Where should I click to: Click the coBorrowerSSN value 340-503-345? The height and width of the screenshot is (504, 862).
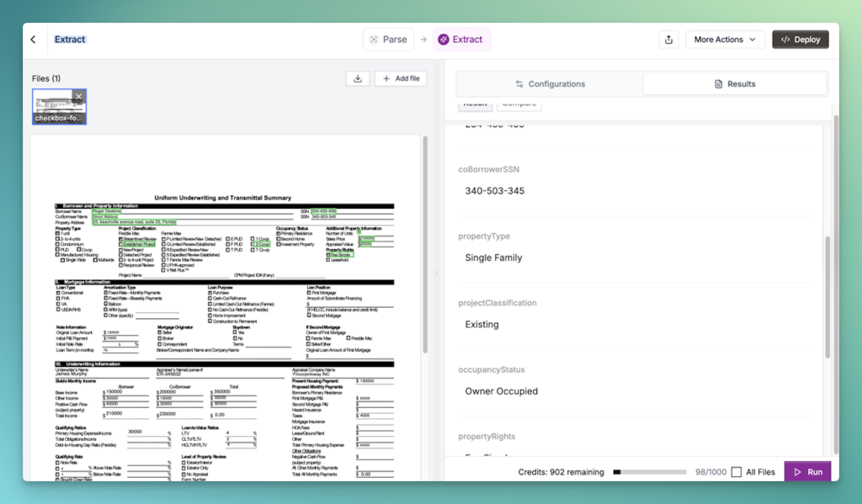(495, 191)
